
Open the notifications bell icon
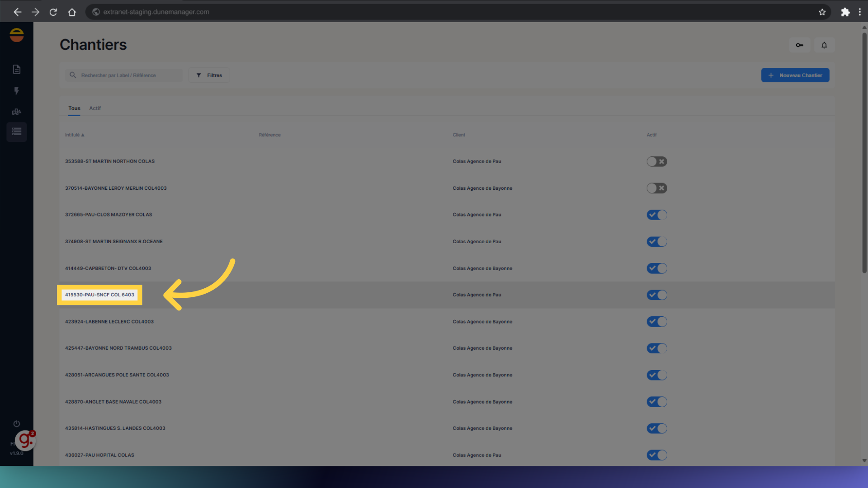[824, 45]
